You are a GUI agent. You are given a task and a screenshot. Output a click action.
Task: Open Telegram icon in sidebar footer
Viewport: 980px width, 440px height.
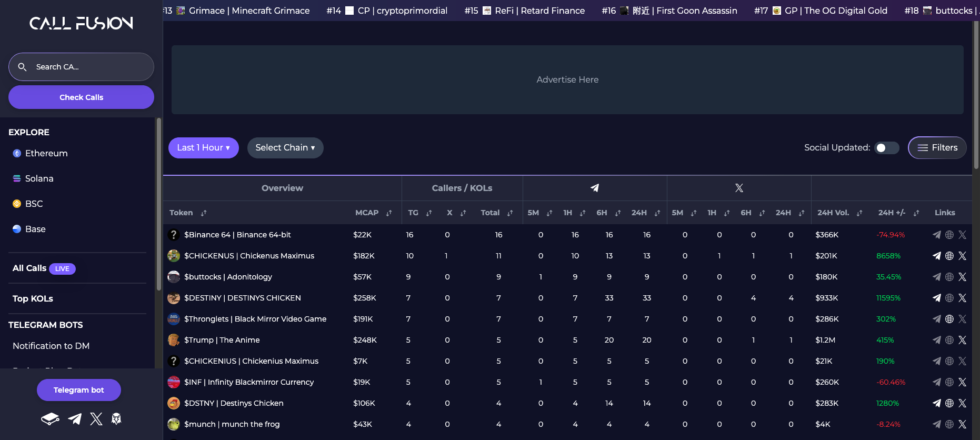[75, 419]
